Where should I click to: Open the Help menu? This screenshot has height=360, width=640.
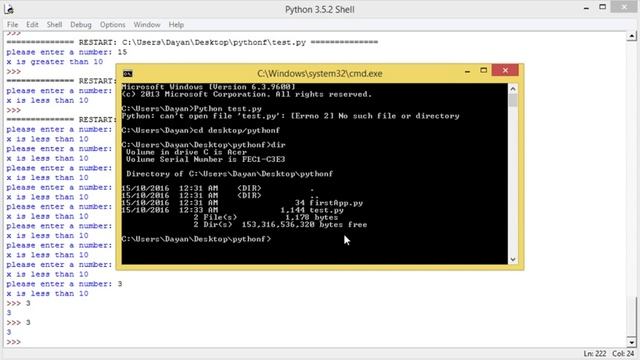pos(176,25)
